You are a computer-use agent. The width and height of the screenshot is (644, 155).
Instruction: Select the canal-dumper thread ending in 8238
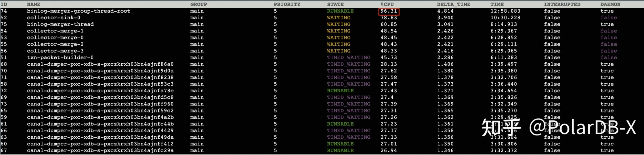[x=100, y=77]
